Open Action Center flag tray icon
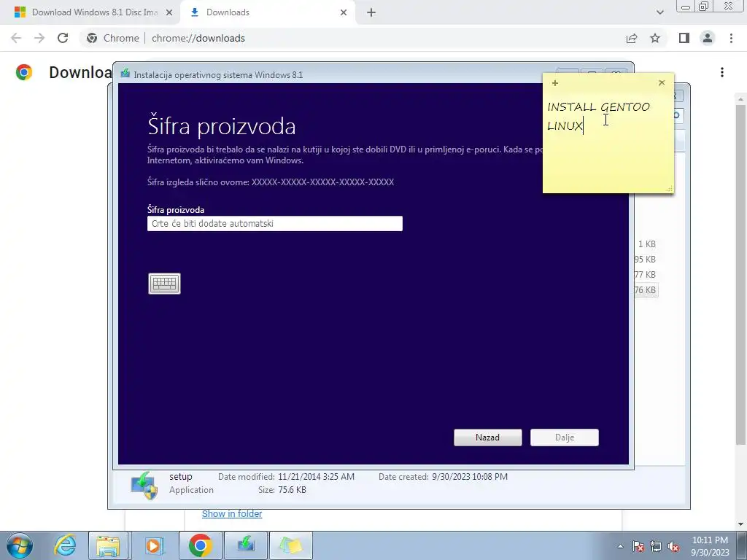 pyautogui.click(x=638, y=546)
